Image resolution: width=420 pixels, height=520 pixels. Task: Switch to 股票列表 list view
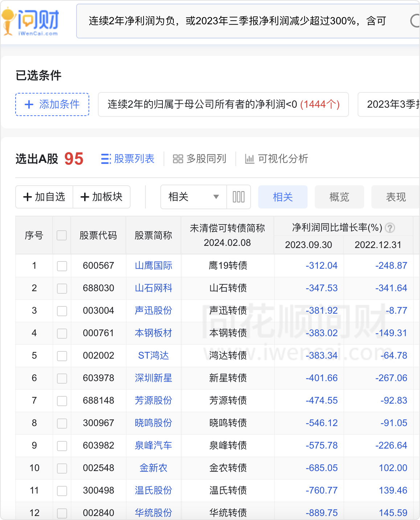tap(128, 159)
